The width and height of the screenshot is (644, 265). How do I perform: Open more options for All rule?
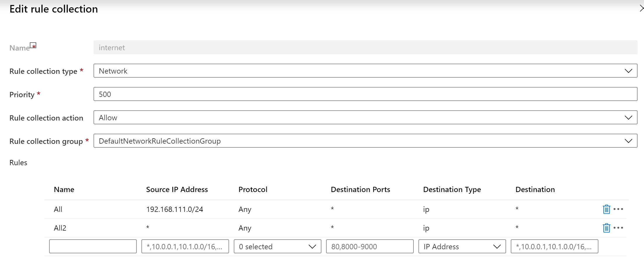click(x=618, y=209)
